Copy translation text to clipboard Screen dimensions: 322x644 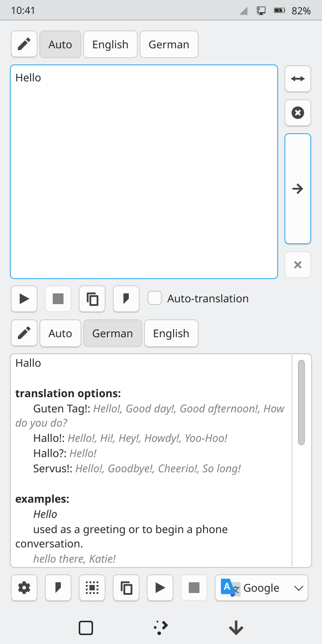point(126,588)
